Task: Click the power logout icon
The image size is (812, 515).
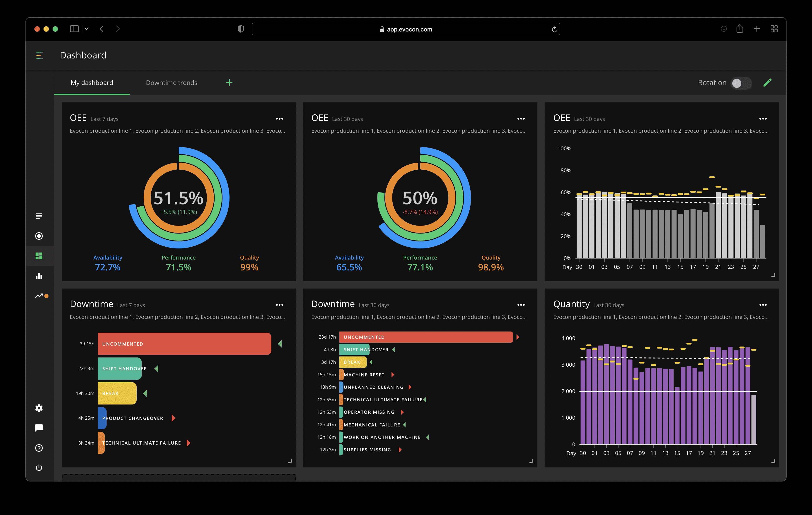Action: coord(39,467)
